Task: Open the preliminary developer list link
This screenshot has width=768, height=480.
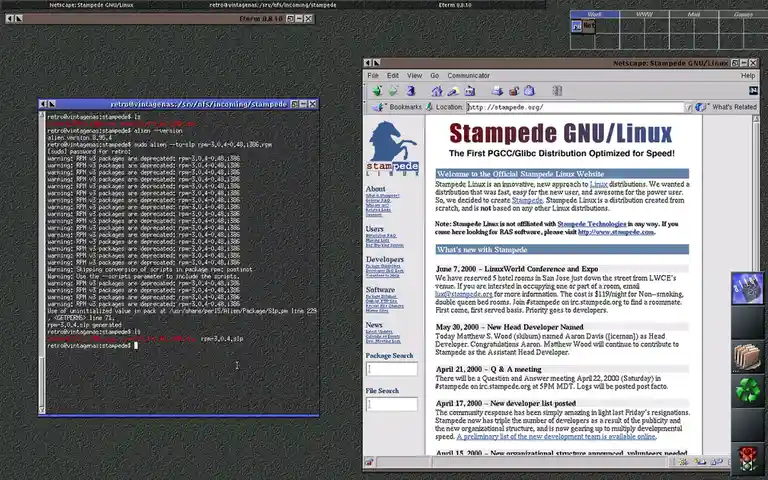Action: pos(556,436)
